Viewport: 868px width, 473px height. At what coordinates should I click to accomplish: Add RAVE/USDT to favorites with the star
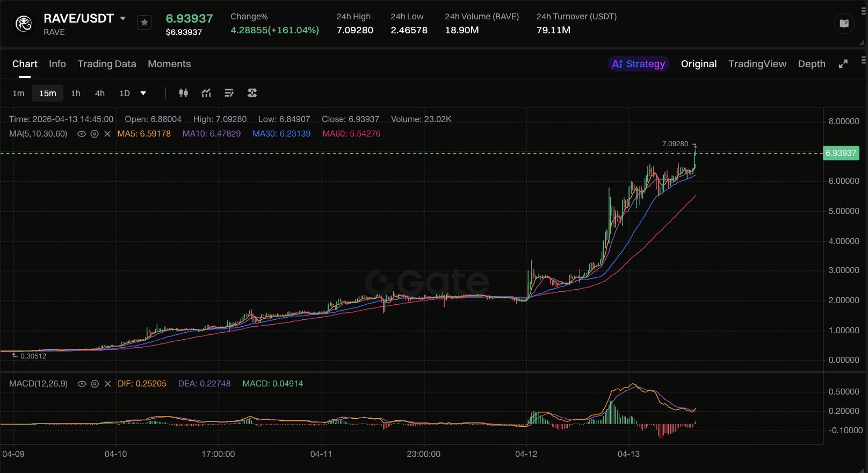(x=144, y=23)
